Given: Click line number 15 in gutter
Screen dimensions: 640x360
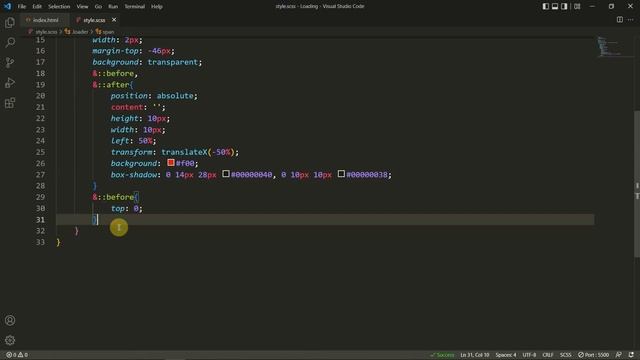Looking at the screenshot, I should point(40,40).
